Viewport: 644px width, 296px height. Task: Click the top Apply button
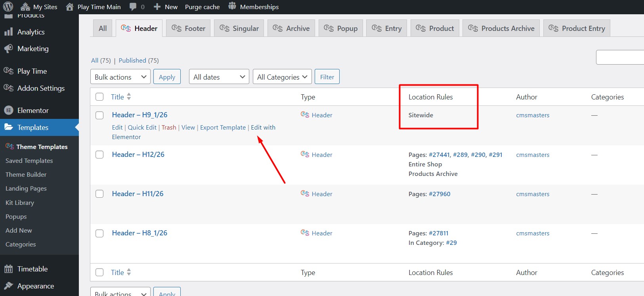167,77
